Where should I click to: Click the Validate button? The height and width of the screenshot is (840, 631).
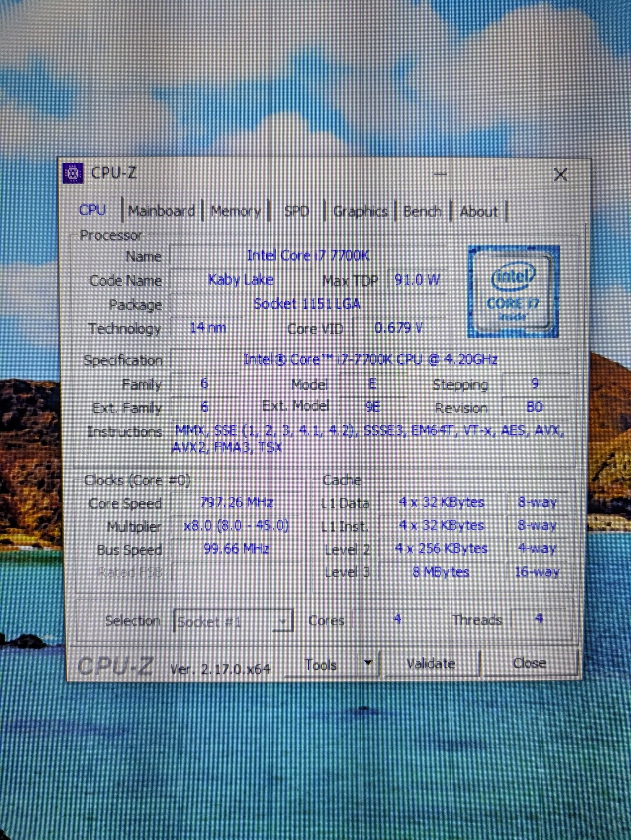tap(431, 663)
